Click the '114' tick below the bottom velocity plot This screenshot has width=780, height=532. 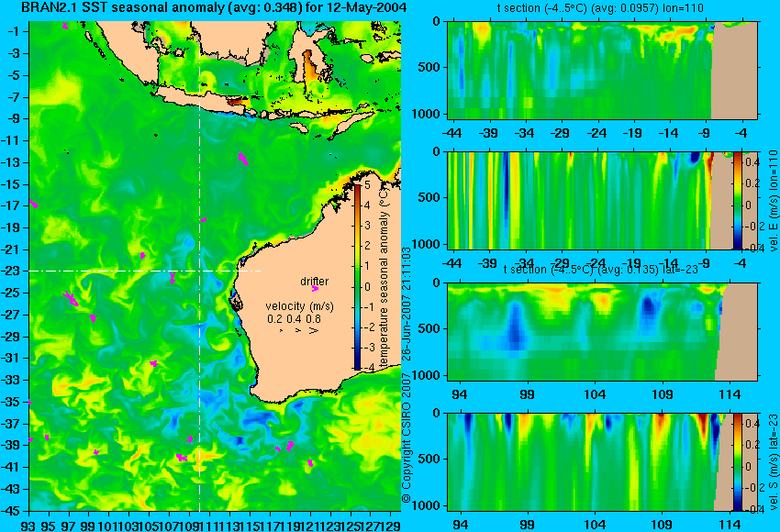[730, 525]
